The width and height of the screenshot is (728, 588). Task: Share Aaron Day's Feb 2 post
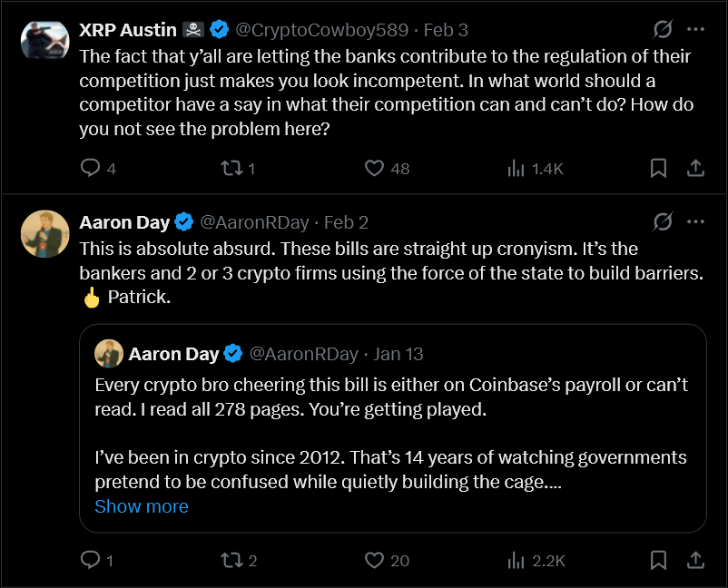[x=695, y=560]
